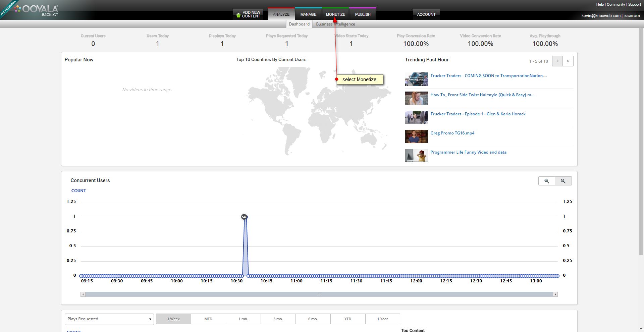The image size is (644, 332).
Task: Click the COUNT chart legend label
Action: point(79,191)
